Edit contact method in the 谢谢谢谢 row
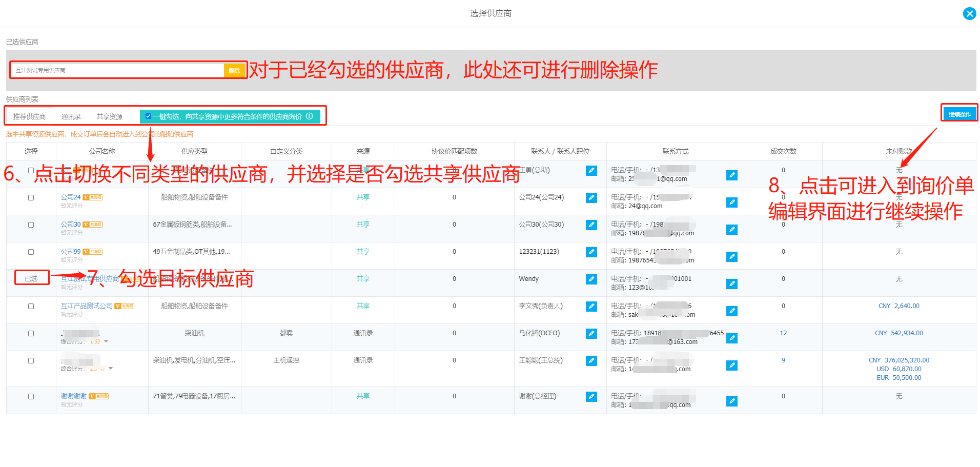Image resolution: width=980 pixels, height=467 pixels. (x=732, y=401)
